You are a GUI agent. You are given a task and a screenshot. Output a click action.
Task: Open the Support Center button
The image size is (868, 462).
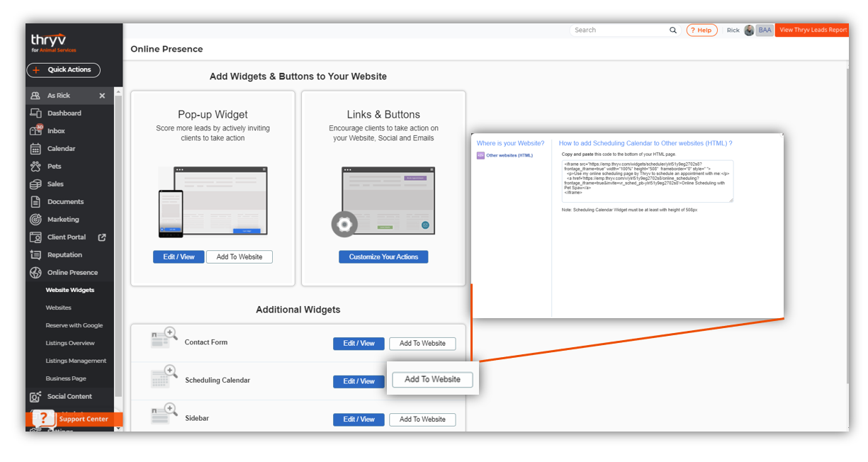coord(74,419)
